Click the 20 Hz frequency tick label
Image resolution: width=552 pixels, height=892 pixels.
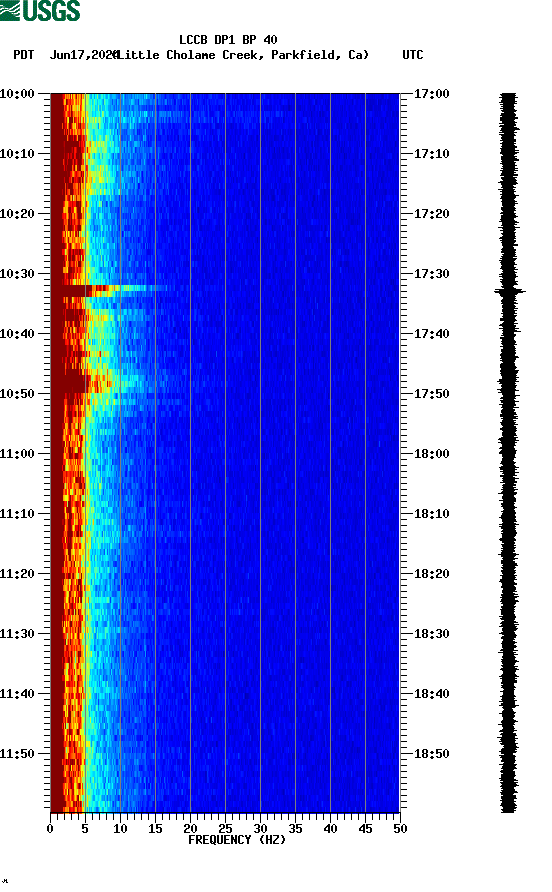(x=190, y=829)
